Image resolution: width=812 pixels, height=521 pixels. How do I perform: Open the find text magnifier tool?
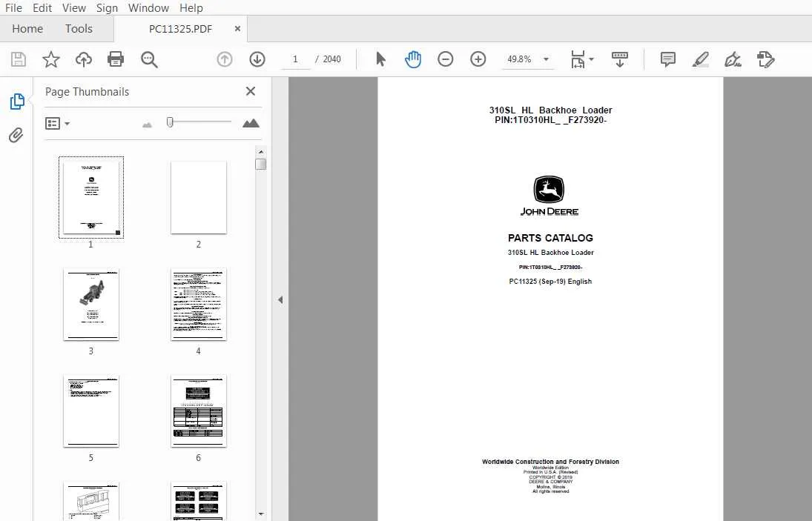[149, 59]
